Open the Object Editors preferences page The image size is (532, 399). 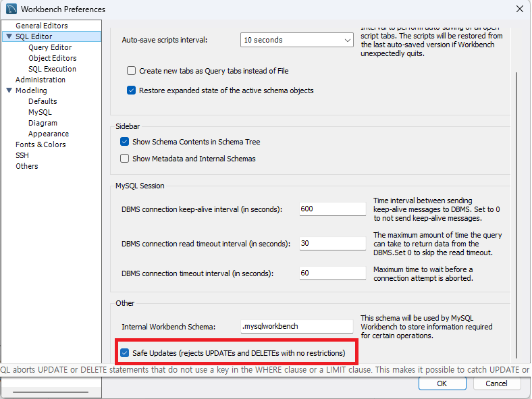click(53, 58)
